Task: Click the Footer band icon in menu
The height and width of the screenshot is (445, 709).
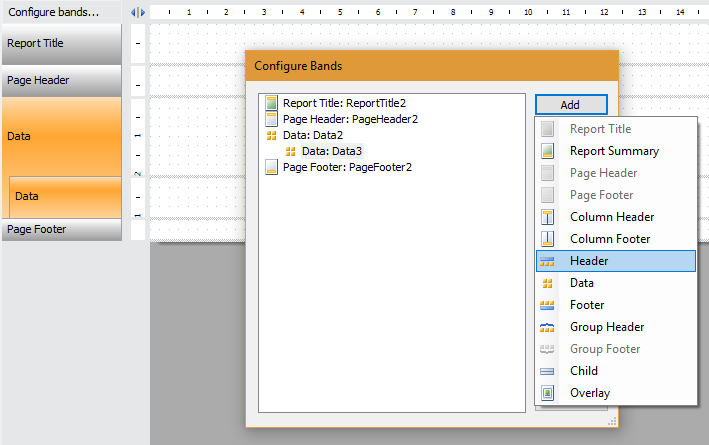Action: pyautogui.click(x=547, y=305)
